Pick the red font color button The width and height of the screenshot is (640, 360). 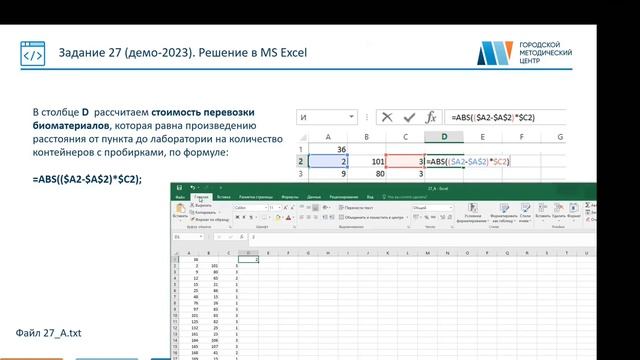[x=288, y=218]
